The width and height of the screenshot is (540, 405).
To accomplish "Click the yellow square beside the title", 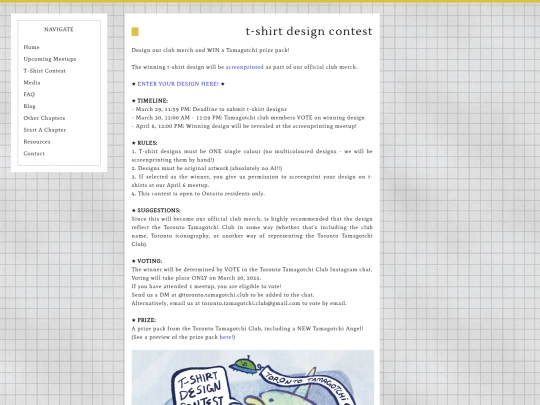I will coord(135,32).
